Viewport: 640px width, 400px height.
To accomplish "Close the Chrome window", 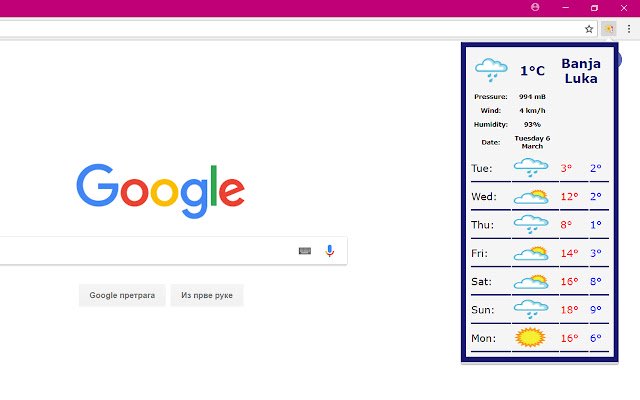I will coord(624,8).
